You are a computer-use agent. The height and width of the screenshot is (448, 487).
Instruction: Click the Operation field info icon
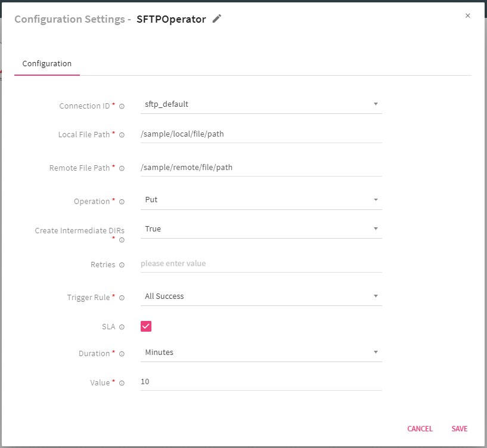point(122,202)
